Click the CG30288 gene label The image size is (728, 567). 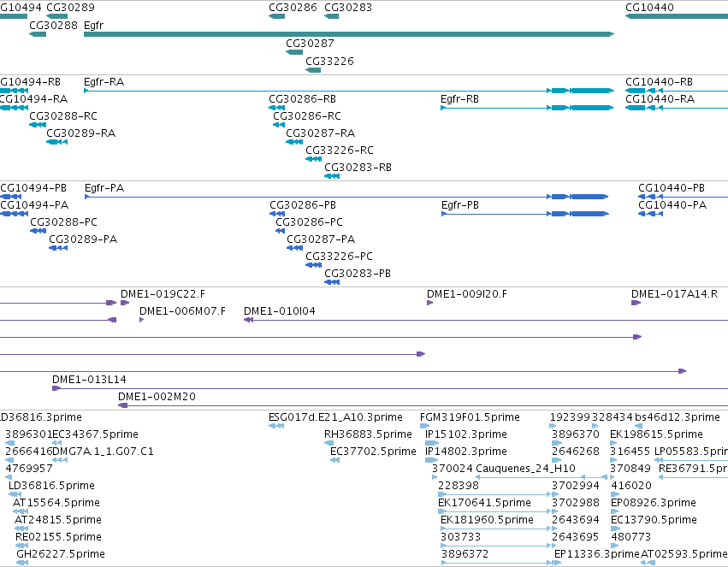point(53,26)
